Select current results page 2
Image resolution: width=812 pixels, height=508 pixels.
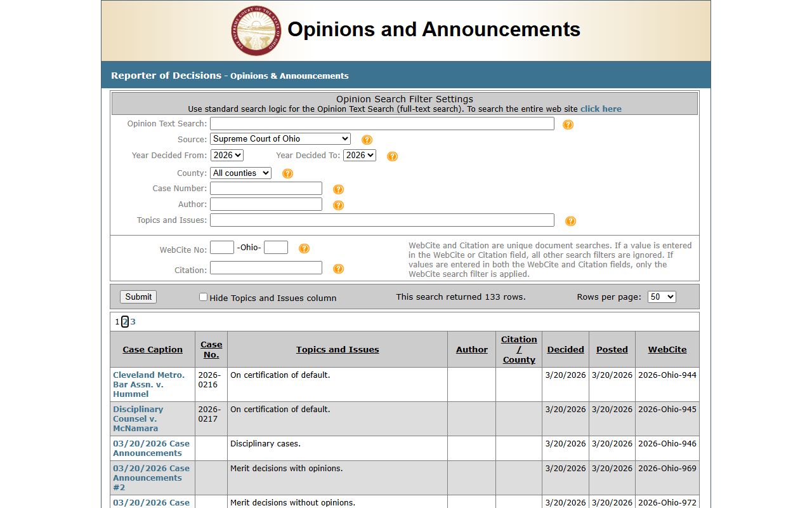tap(125, 322)
